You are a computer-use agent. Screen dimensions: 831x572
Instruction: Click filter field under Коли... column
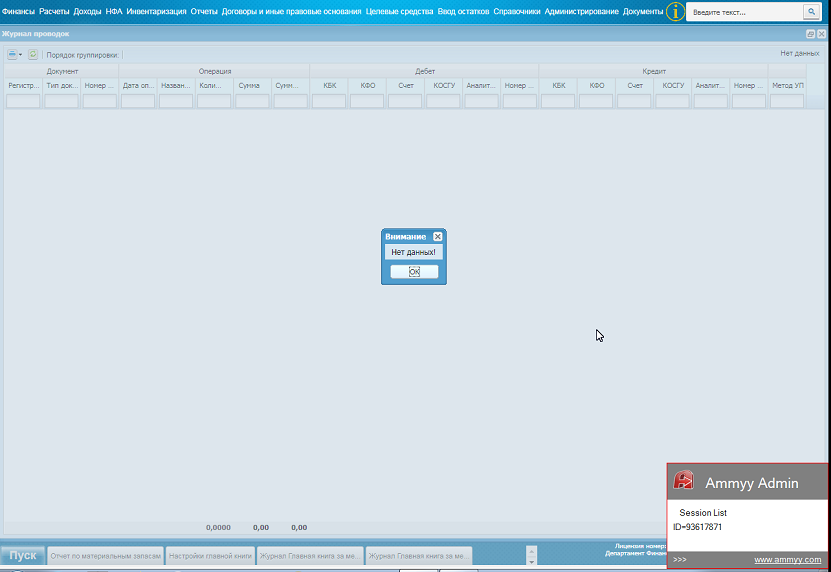(214, 101)
